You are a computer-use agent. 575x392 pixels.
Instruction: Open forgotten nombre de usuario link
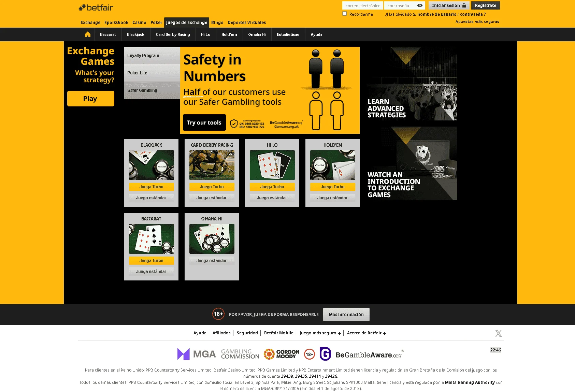pyautogui.click(x=437, y=14)
